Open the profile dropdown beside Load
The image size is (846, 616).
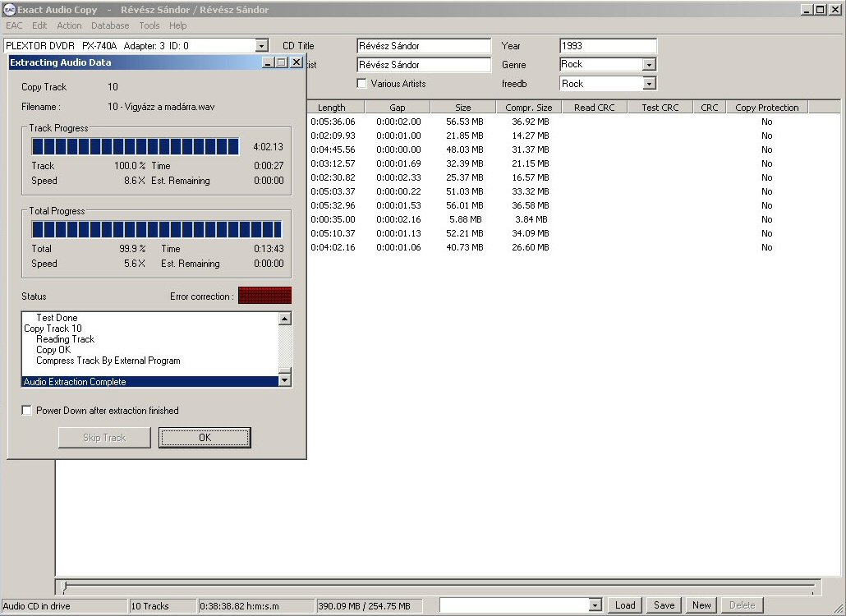pos(595,605)
